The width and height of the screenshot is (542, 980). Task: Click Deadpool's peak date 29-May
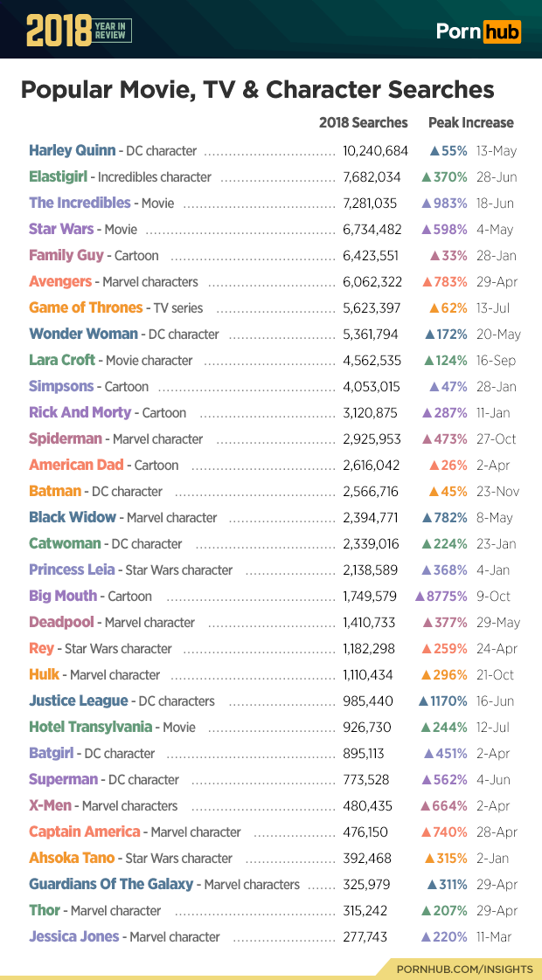(x=497, y=623)
